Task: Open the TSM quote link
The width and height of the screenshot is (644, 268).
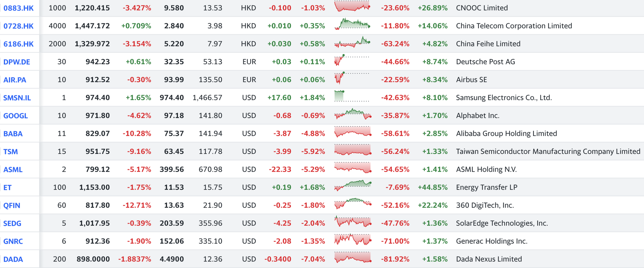Action: [x=11, y=152]
